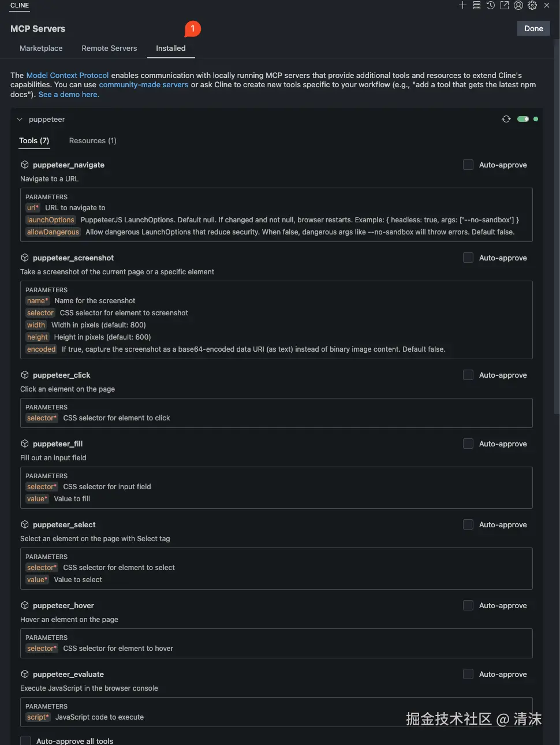Screen dimensions: 560x745
Task: Collapse the puppeteer server section
Action: [20, 120]
